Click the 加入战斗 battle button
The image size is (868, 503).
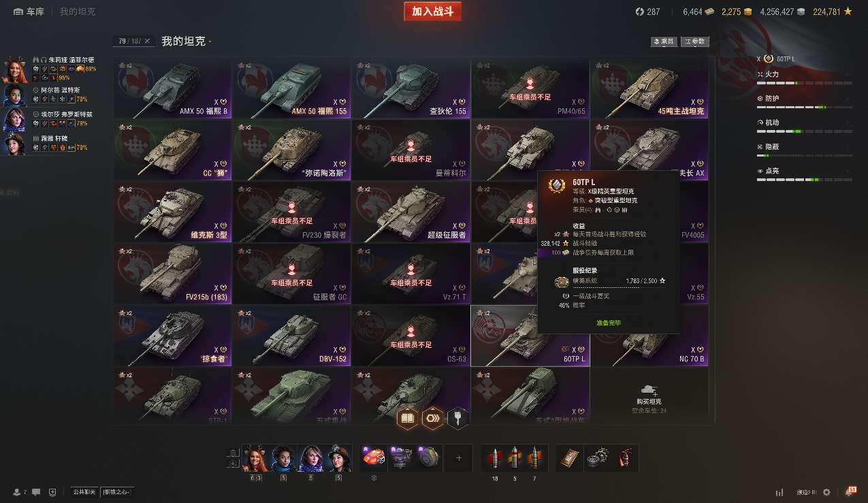(x=432, y=12)
